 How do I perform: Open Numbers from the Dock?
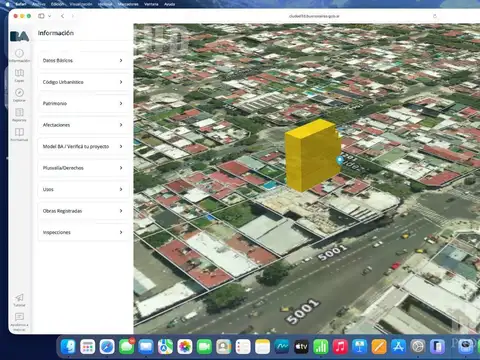click(x=321, y=347)
